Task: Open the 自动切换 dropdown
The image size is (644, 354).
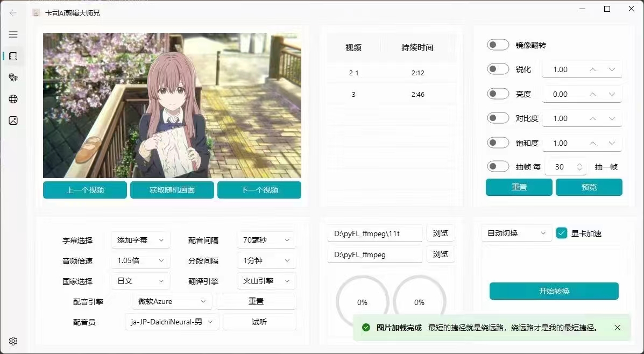Action: pos(516,233)
